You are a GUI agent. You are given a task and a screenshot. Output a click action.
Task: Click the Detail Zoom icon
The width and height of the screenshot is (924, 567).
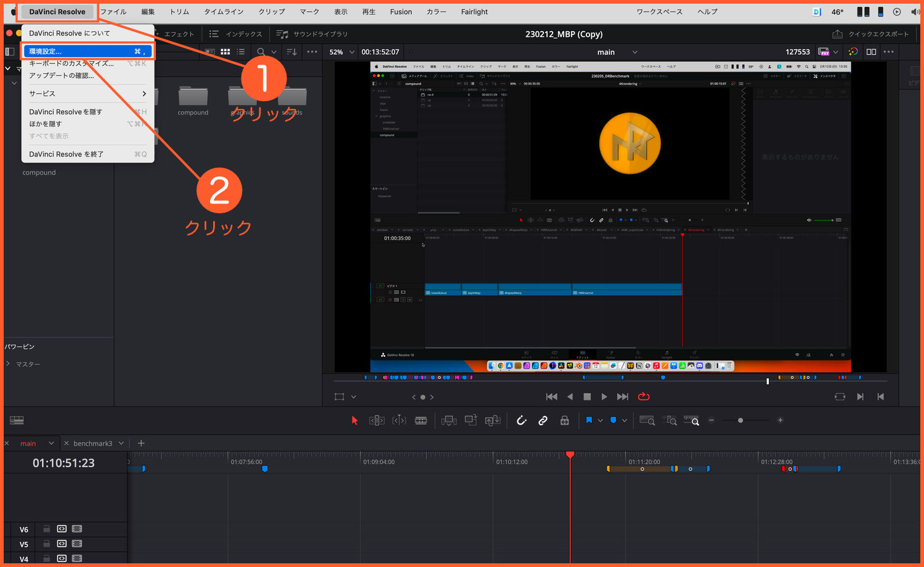tap(670, 420)
